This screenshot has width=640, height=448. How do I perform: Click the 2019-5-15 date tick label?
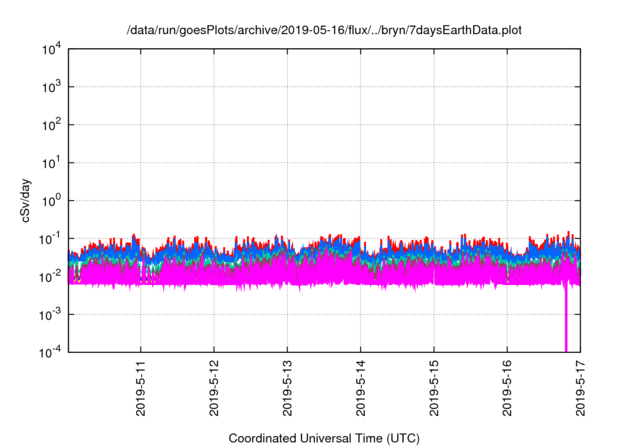pos(434,388)
